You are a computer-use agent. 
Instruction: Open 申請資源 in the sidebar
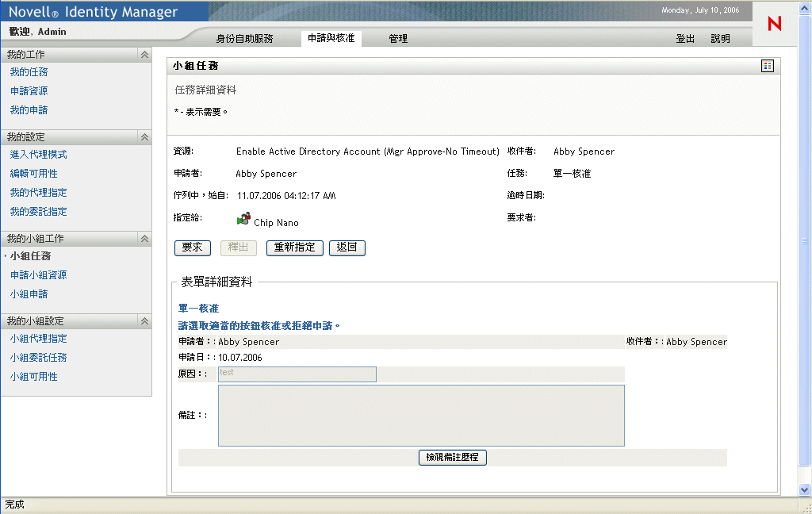[x=29, y=91]
